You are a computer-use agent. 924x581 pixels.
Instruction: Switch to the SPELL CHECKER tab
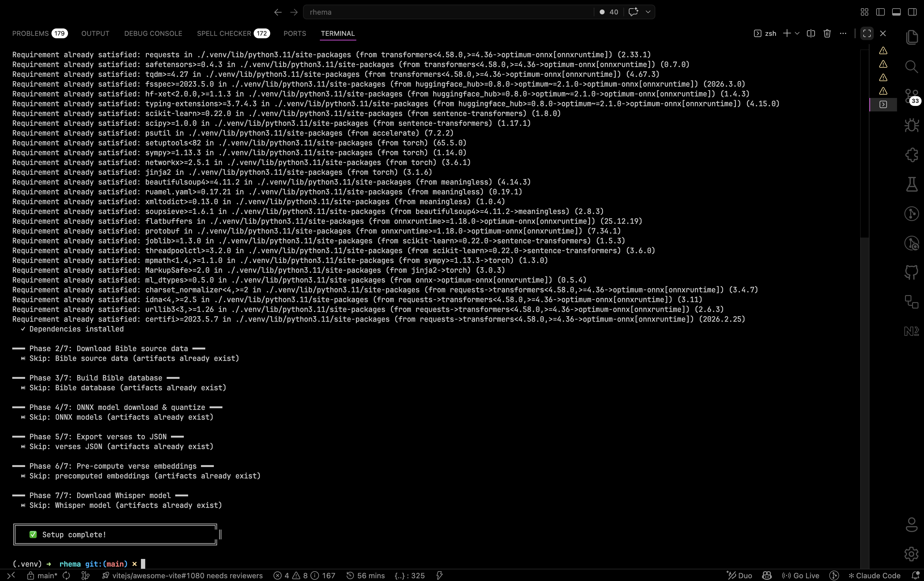click(x=233, y=33)
